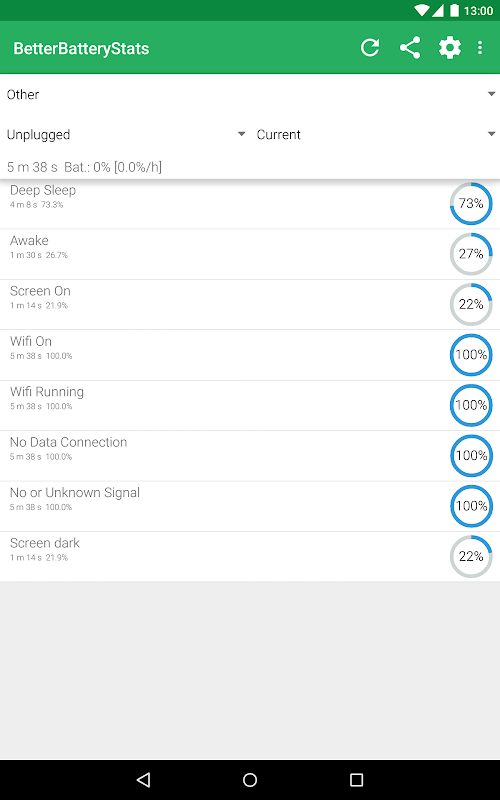This screenshot has height=800, width=500.
Task: Tap the No Data Connection entry
Action: click(250, 456)
